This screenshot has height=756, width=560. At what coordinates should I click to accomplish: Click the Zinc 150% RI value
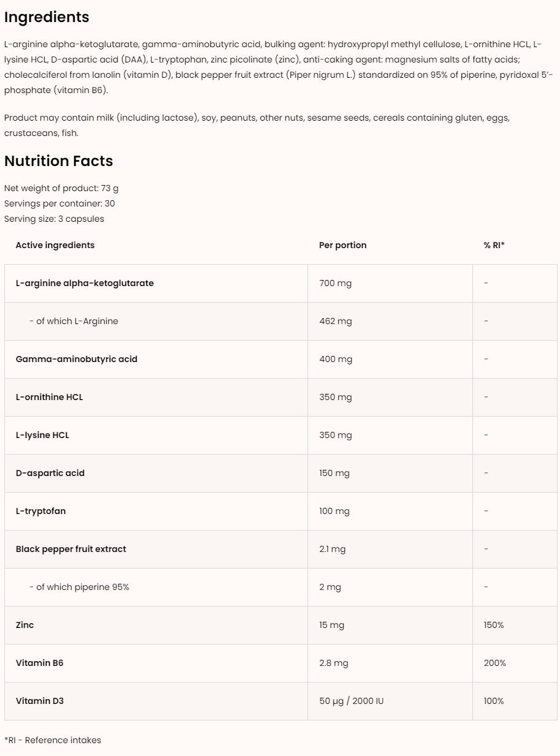[x=493, y=625]
